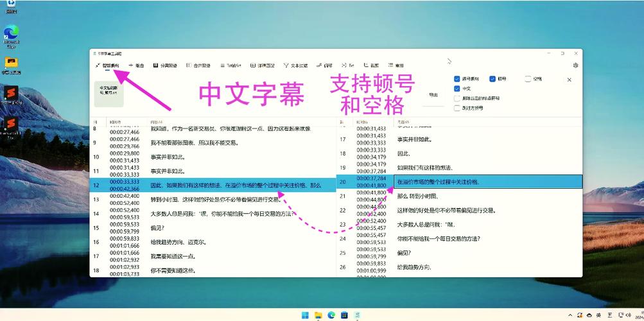Click the subtitle tool icon on the taskbar

click(358, 315)
